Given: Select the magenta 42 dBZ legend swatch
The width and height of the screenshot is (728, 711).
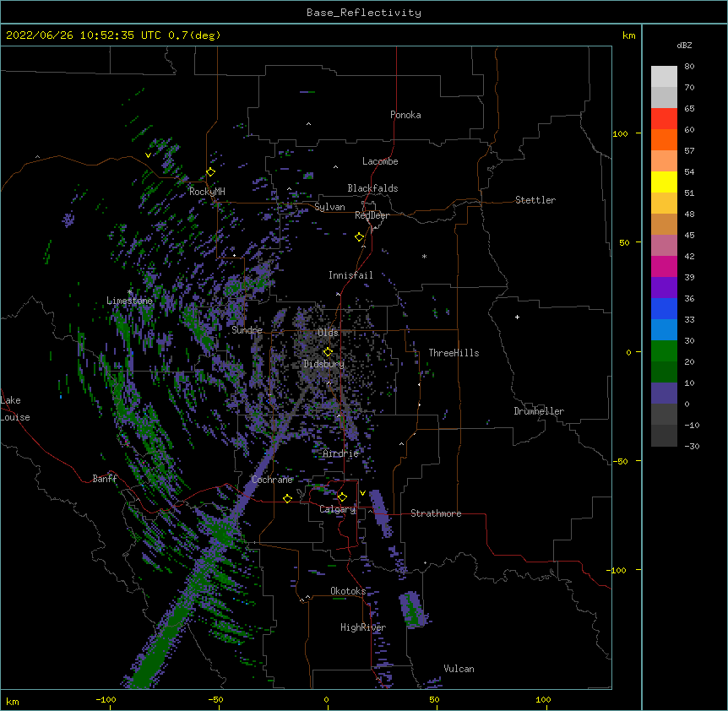Looking at the screenshot, I should (x=664, y=266).
